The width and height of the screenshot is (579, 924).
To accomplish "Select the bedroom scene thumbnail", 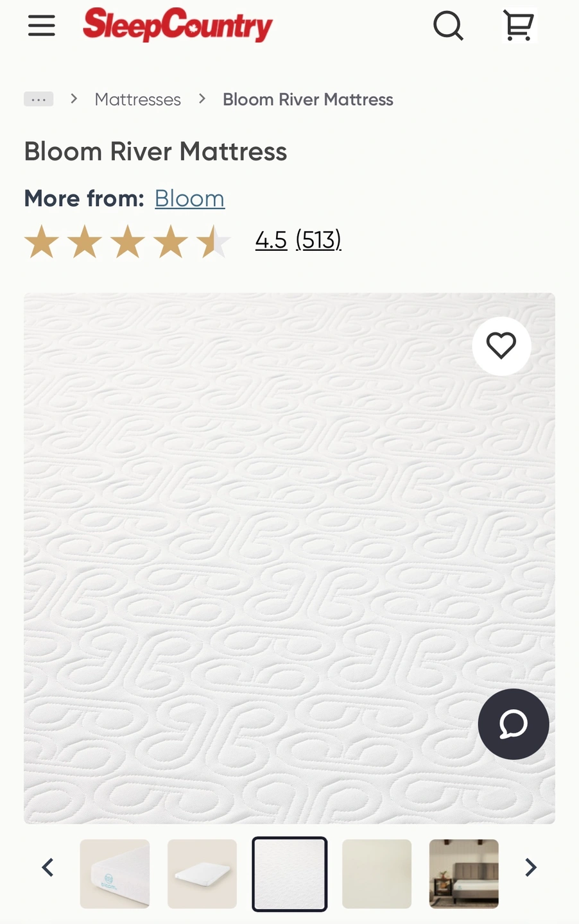I will pyautogui.click(x=464, y=874).
